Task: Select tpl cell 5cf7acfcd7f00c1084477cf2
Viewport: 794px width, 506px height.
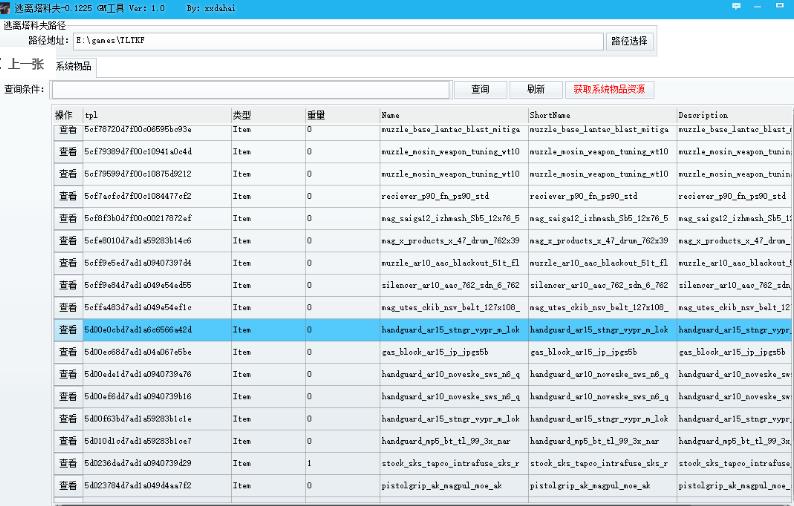Action: tap(157, 196)
